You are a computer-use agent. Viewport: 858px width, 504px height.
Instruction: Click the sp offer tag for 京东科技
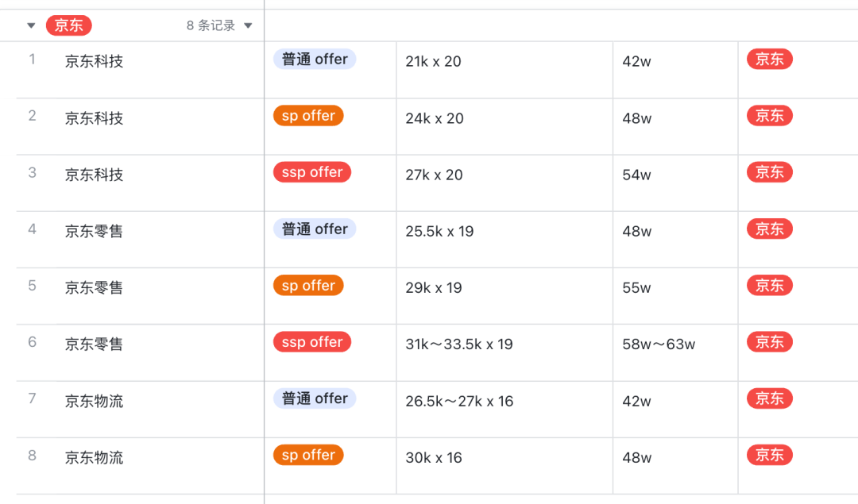307,115
